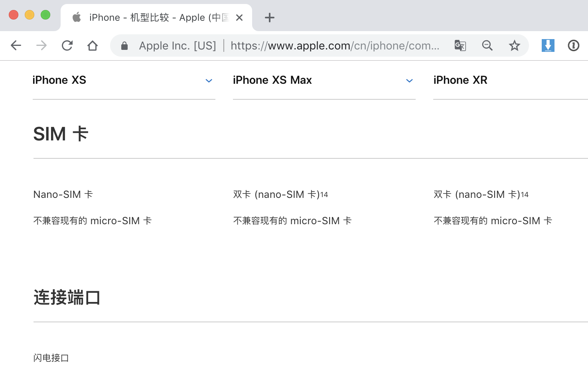Bookmark this page with the star
Screen dimensions: 588x371
tap(515, 45)
